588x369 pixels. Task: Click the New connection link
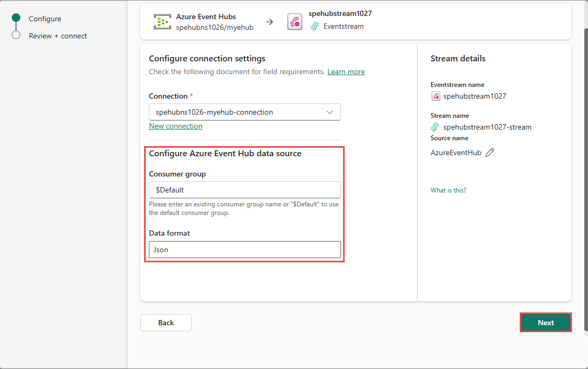pyautogui.click(x=176, y=126)
